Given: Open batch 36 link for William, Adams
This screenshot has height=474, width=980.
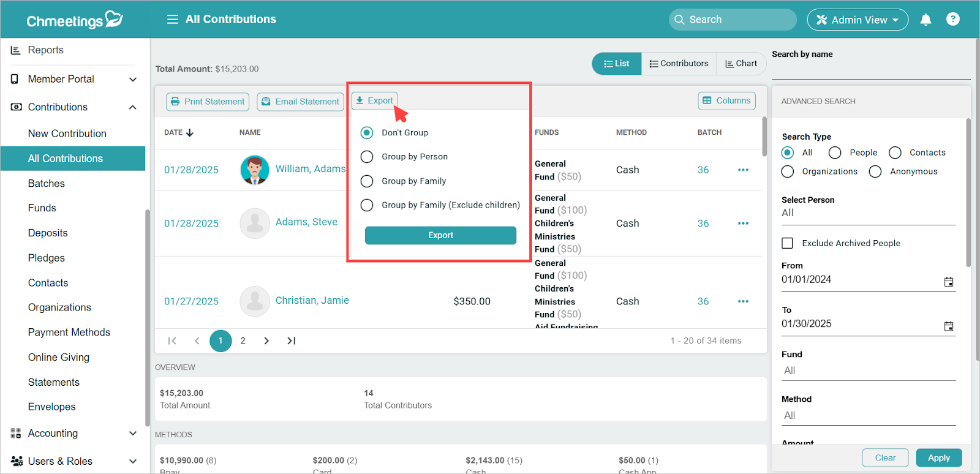Looking at the screenshot, I should tap(703, 170).
